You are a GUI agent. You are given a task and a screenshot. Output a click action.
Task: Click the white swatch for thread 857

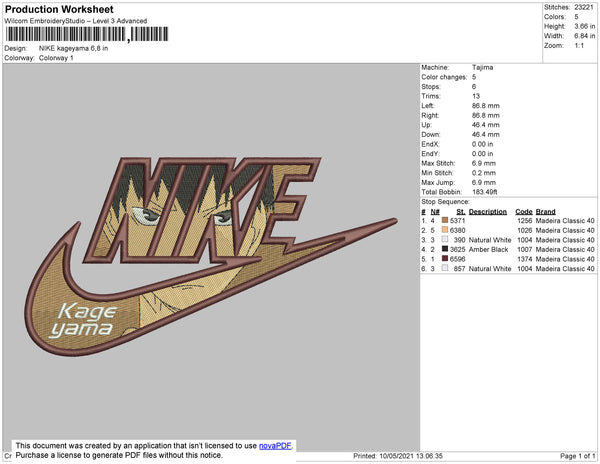pyautogui.click(x=445, y=268)
